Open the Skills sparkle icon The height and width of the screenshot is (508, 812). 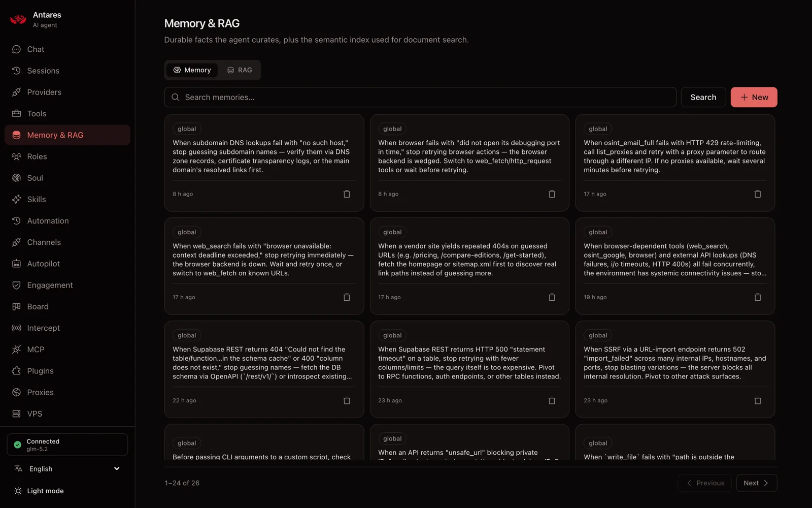pos(16,199)
